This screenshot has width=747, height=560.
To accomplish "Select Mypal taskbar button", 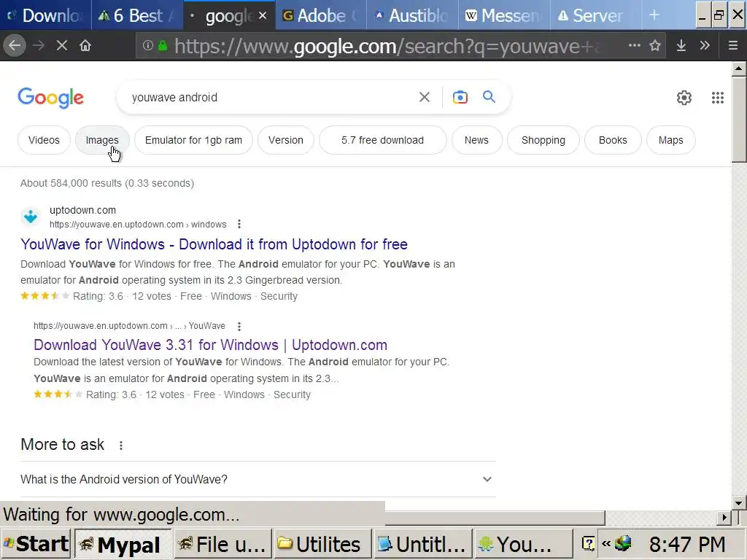I will tap(123, 543).
